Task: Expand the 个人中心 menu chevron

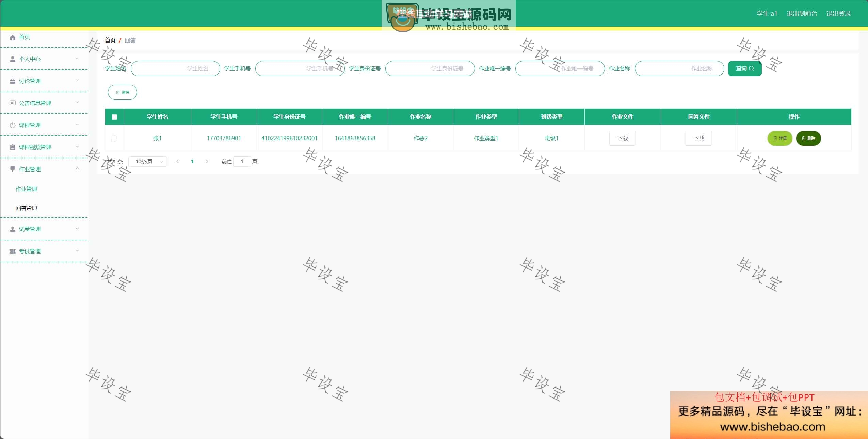Action: 77,59
